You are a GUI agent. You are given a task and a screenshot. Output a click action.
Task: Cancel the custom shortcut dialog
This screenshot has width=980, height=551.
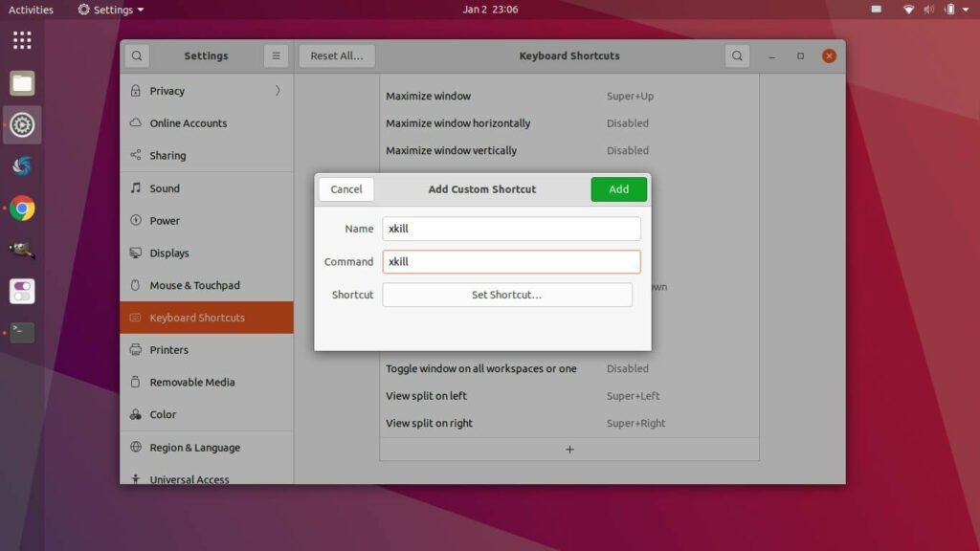pos(345,189)
